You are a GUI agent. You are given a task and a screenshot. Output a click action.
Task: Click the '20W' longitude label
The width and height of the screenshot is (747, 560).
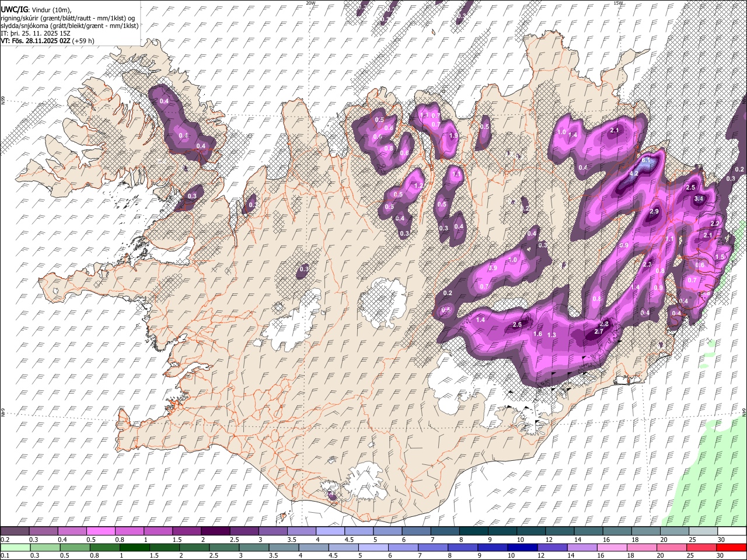(x=310, y=3)
